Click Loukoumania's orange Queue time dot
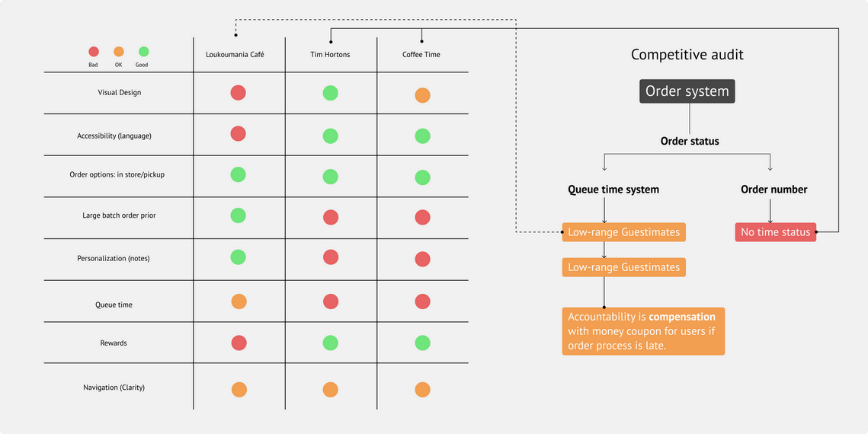The image size is (868, 434). (239, 302)
